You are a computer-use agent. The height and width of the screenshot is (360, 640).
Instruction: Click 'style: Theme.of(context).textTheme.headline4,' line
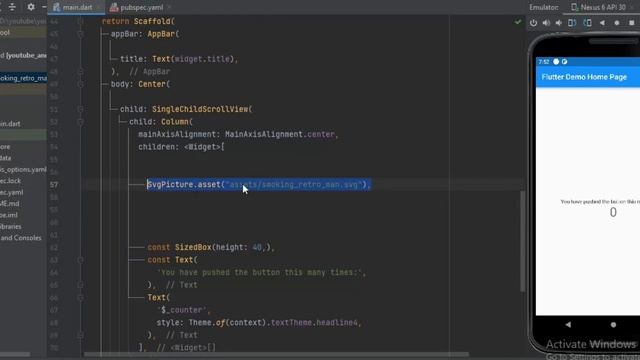click(259, 322)
